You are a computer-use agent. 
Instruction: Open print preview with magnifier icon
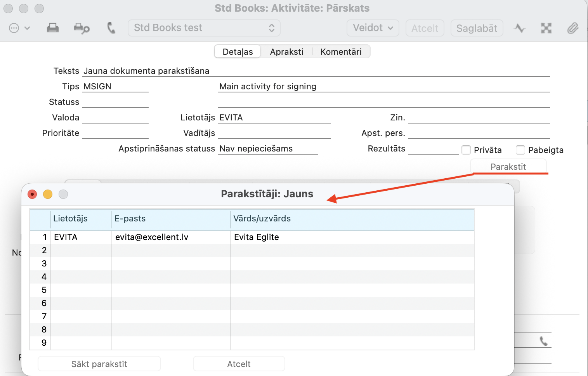[82, 28]
